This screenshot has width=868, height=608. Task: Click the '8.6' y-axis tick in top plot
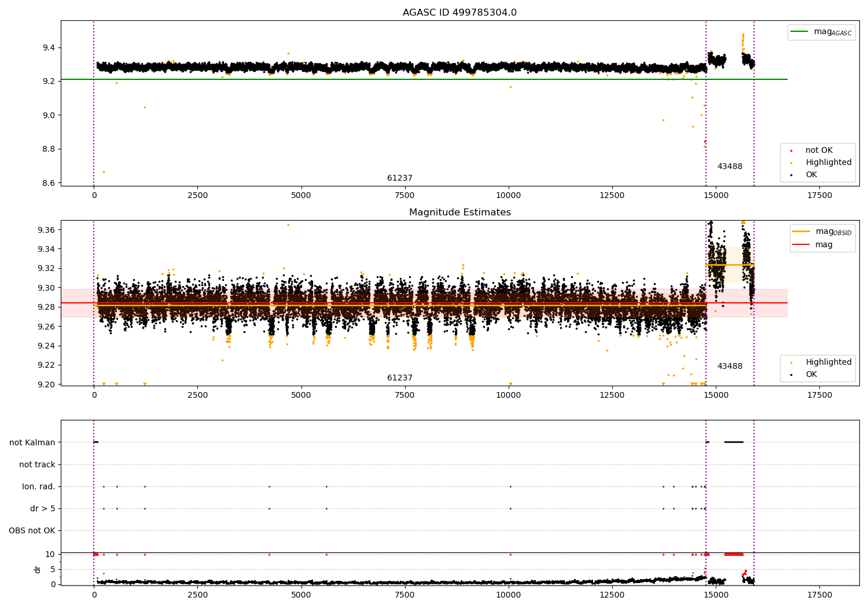point(49,183)
